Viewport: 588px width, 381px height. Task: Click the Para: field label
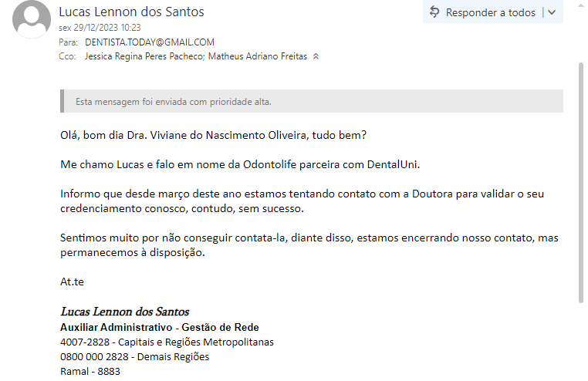[69, 42]
